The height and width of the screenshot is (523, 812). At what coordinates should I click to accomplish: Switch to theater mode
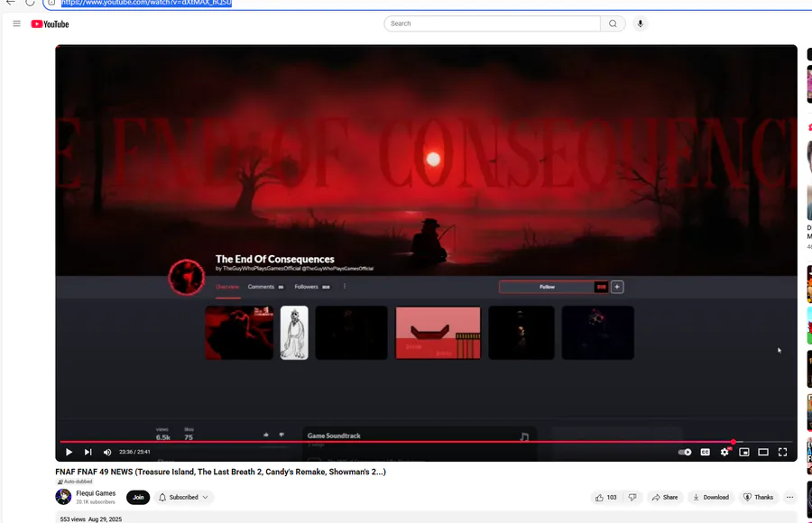click(x=763, y=452)
